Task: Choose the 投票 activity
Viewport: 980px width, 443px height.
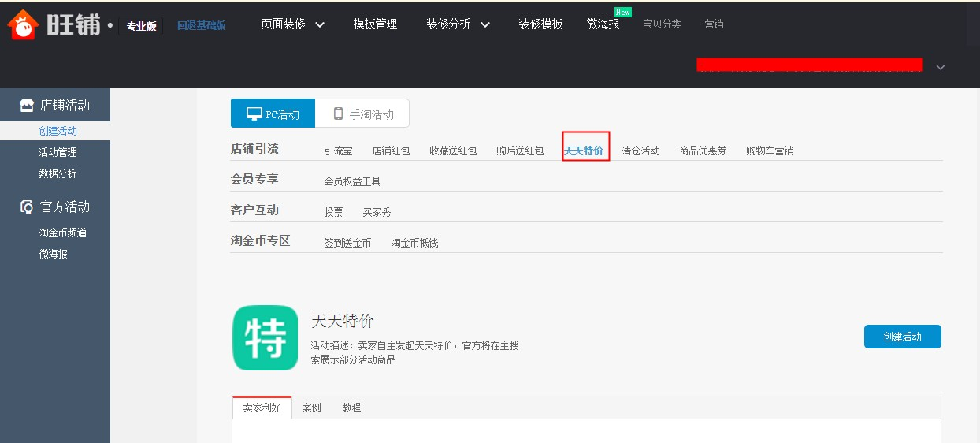Action: coord(334,212)
